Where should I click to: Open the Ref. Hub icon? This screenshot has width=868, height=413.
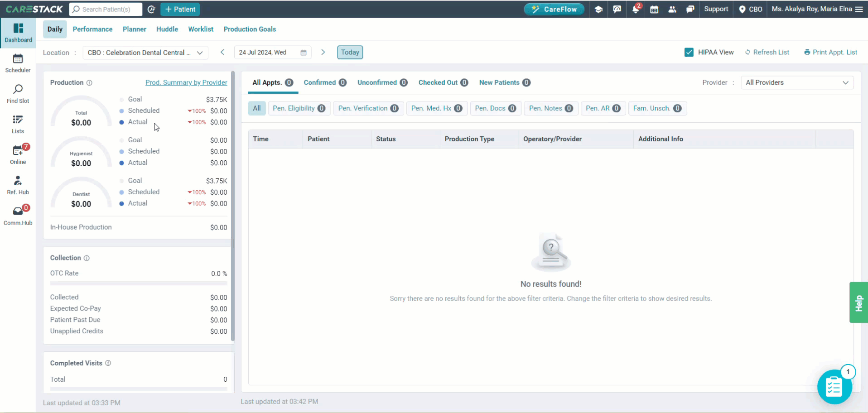(x=18, y=181)
